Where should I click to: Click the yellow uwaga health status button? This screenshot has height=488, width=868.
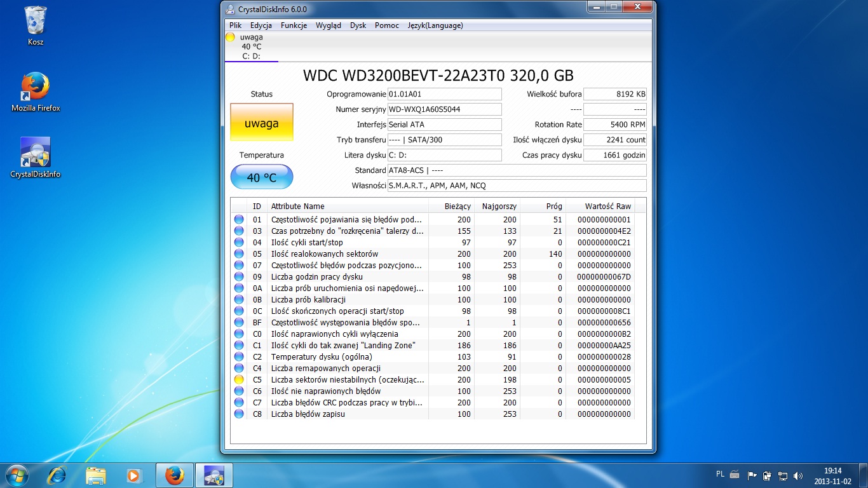click(262, 122)
